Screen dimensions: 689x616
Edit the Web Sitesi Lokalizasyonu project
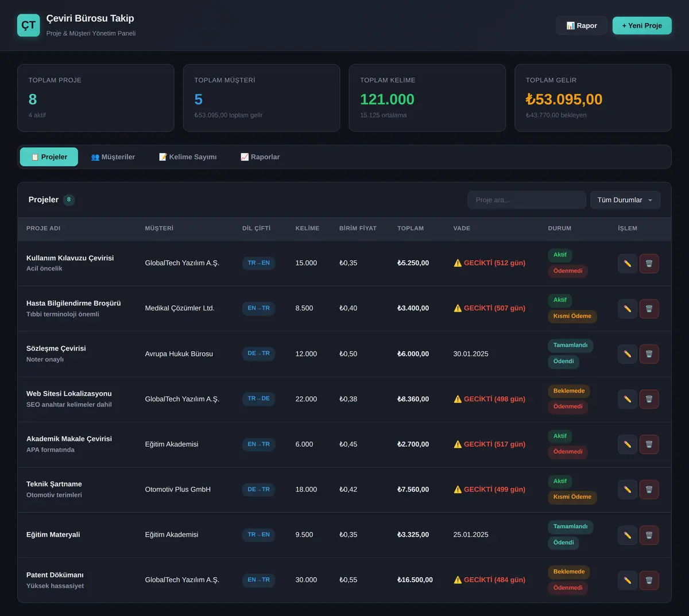[x=628, y=399]
